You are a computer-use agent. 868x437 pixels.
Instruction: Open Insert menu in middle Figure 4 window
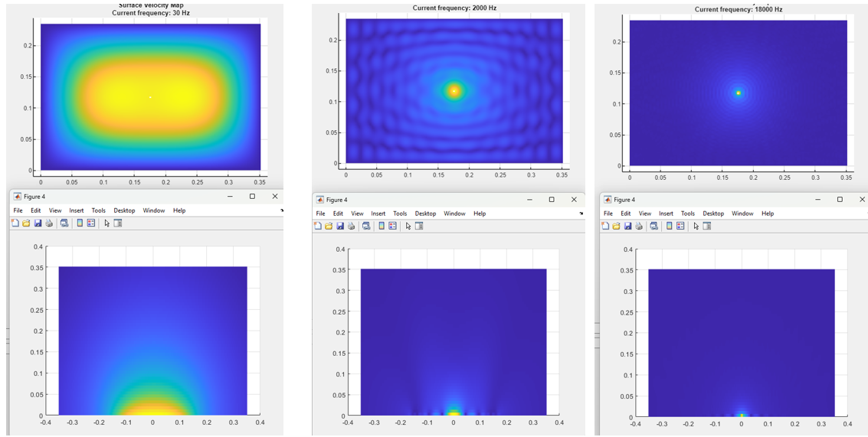click(x=378, y=214)
